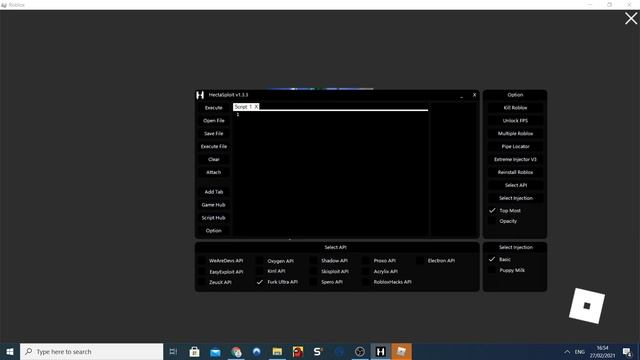
Task: Click the ENG language indicator
Action: [580, 352]
